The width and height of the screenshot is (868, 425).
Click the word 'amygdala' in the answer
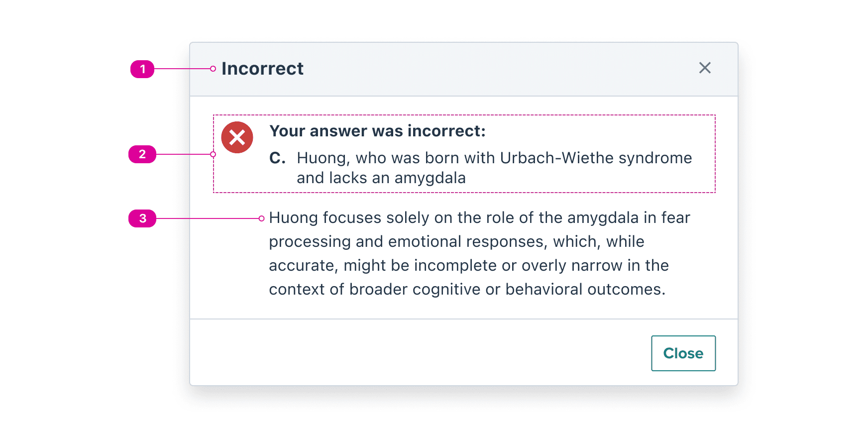point(431,178)
